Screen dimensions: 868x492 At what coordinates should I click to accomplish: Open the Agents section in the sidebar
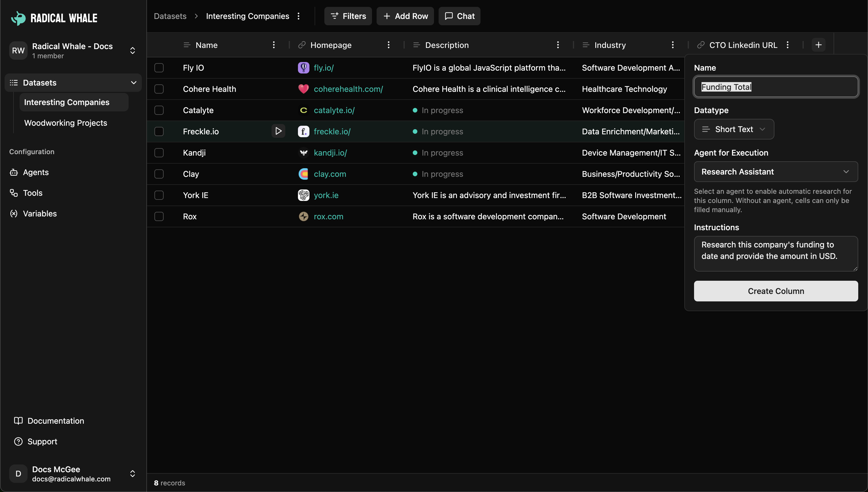(x=36, y=172)
